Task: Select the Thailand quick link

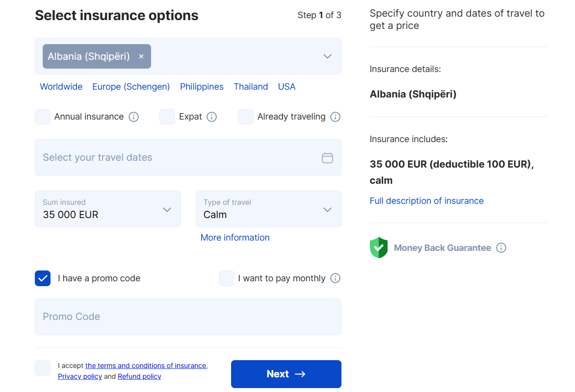Action: click(251, 86)
